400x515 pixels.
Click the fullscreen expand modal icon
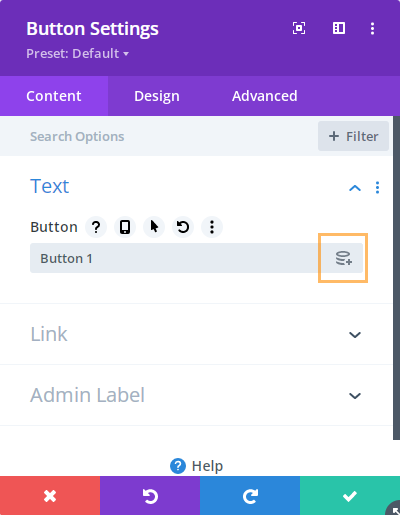coord(299,28)
